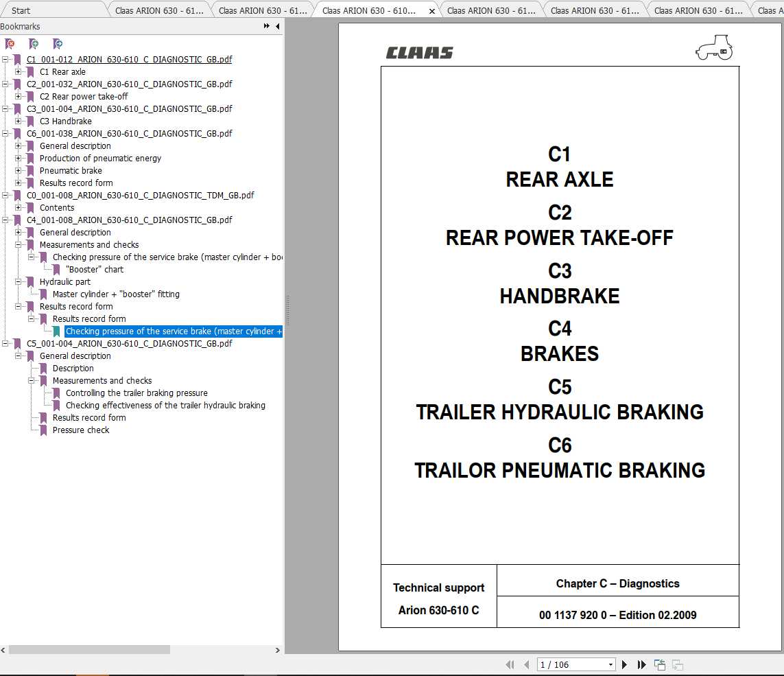
Task: Select the Pneumatic brake bookmark
Action: pyautogui.click(x=71, y=171)
